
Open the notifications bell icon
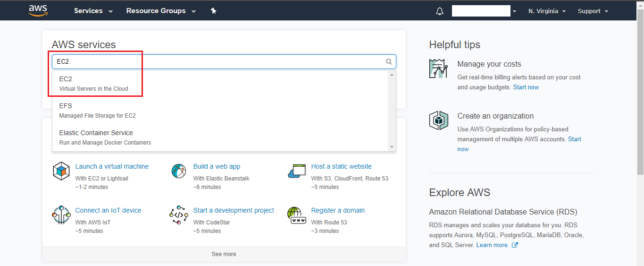(x=440, y=11)
